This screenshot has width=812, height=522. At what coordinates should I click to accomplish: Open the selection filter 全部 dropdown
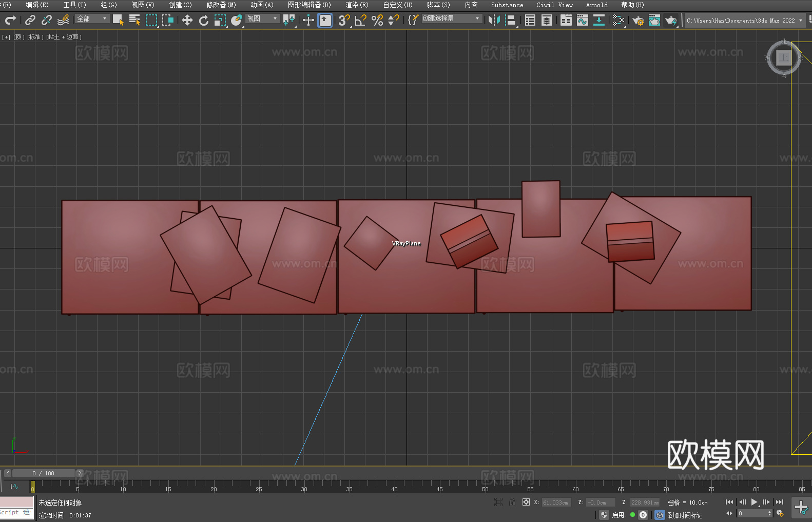[x=92, y=18]
